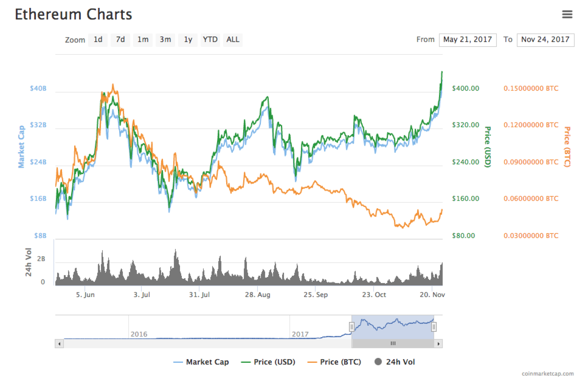Click the 2B volume axis label
Image resolution: width=588 pixels, height=378 pixels.
(x=41, y=259)
